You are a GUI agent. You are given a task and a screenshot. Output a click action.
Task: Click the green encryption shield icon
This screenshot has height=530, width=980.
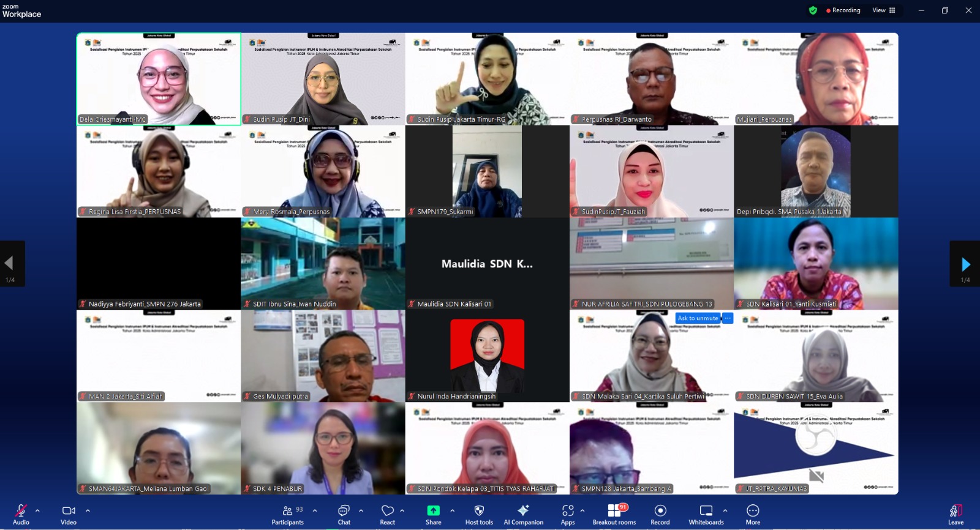click(813, 10)
